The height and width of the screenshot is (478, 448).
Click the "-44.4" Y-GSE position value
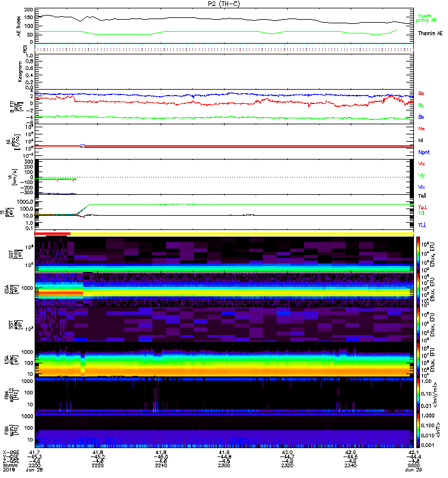[413, 457]
